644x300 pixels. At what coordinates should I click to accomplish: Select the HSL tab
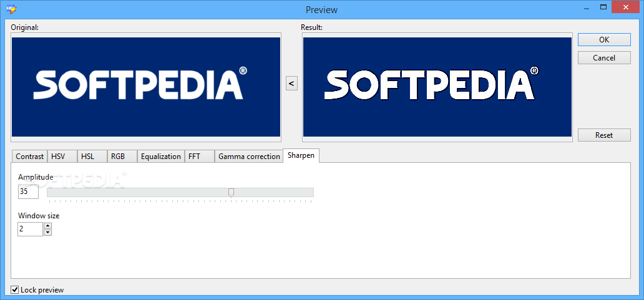click(x=92, y=157)
